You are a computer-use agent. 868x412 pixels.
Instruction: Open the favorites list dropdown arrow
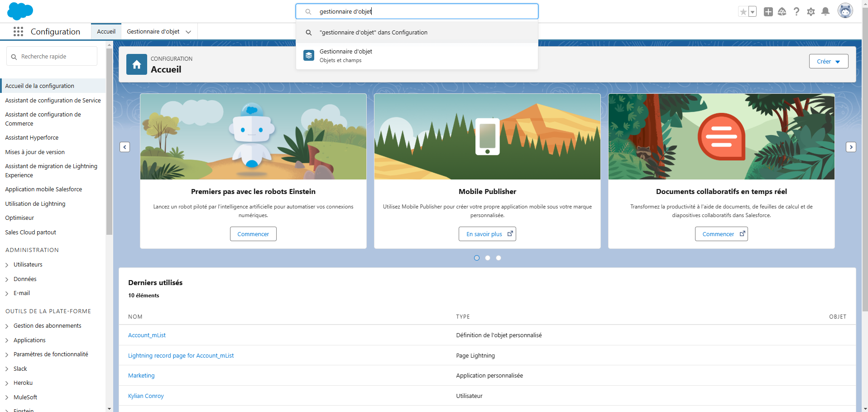point(753,12)
